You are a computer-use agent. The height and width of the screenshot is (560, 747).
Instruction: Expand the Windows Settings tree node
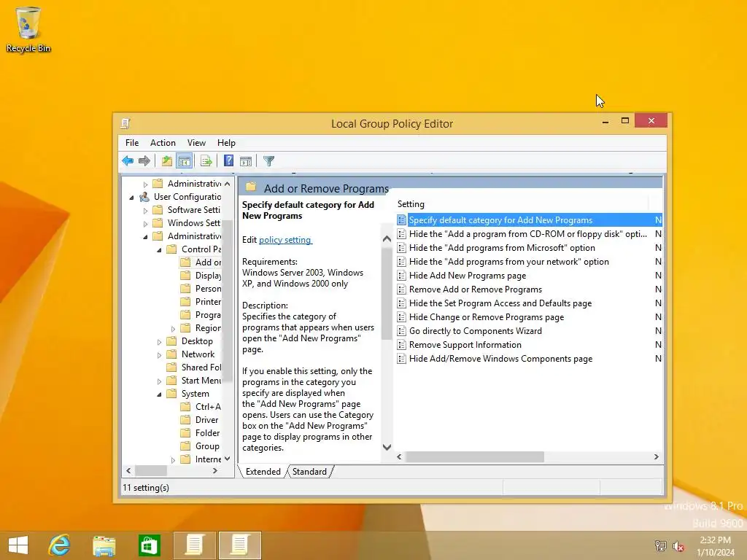(x=146, y=223)
